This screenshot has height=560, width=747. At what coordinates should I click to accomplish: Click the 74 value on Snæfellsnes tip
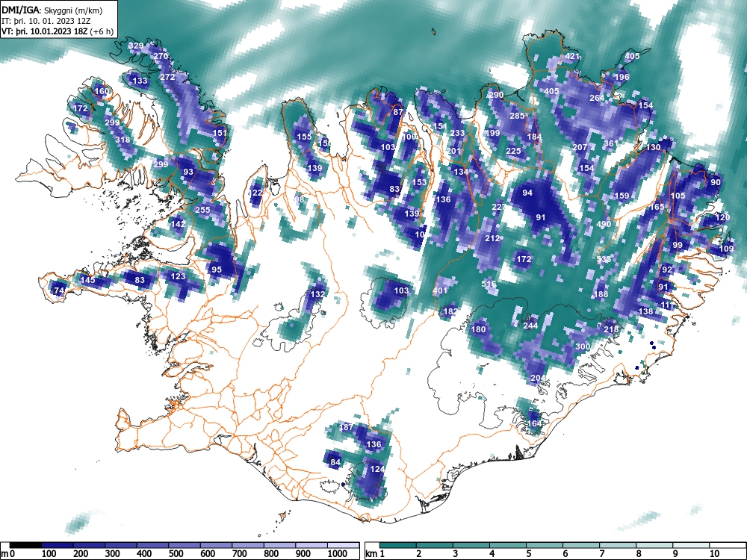point(59,290)
